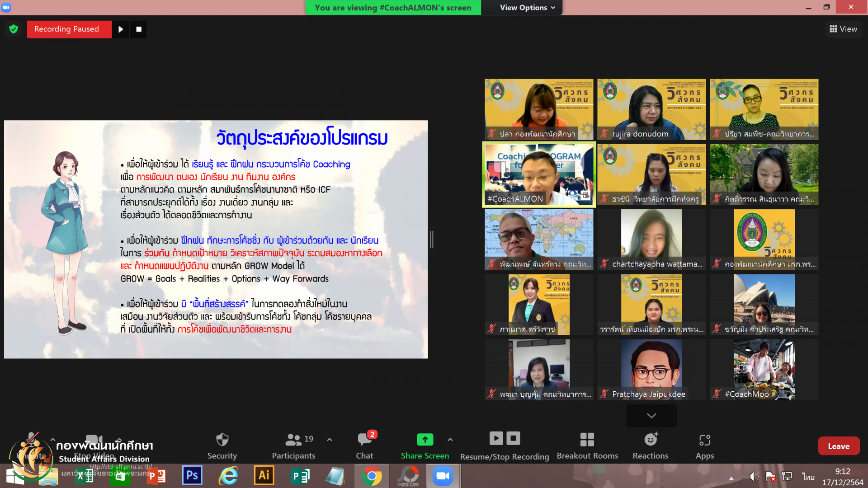Click the red Leave button

point(839,446)
